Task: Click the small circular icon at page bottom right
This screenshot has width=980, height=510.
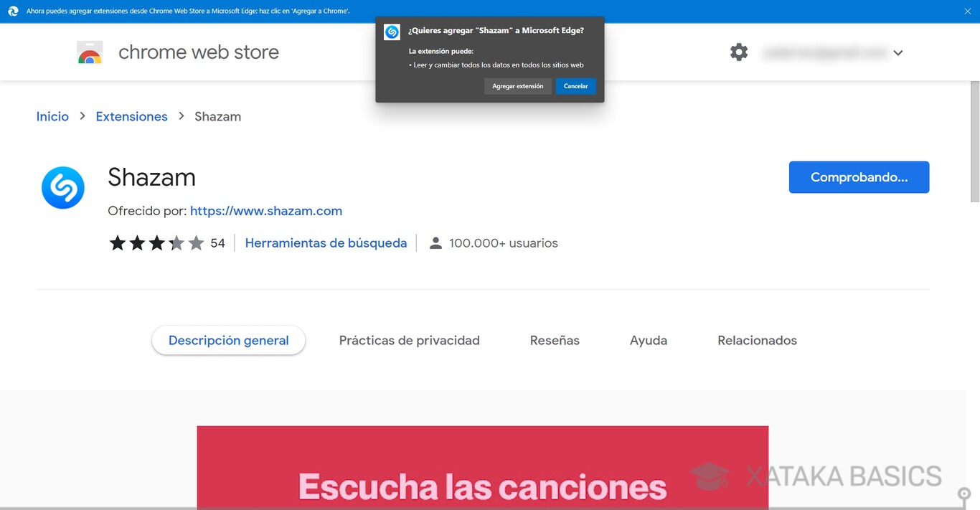Action: [963, 495]
